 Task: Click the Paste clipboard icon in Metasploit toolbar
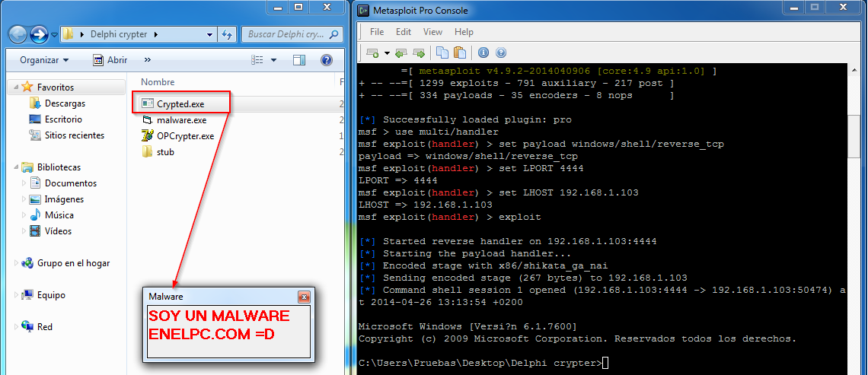(459, 52)
